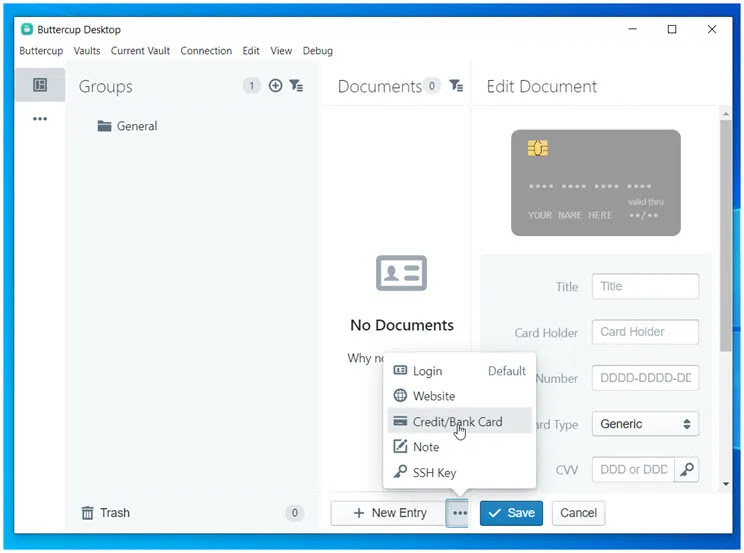Open the vault view sidebar icon
Viewport: 744px width, 553px height.
tap(40, 85)
